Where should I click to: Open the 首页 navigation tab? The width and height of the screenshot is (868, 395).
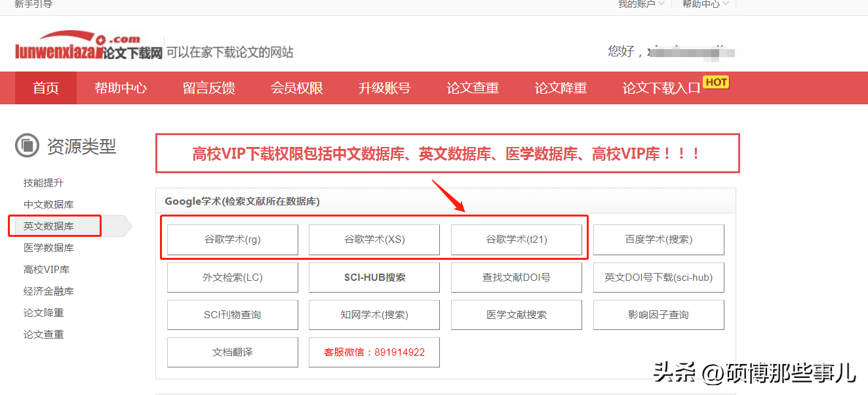click(x=46, y=88)
